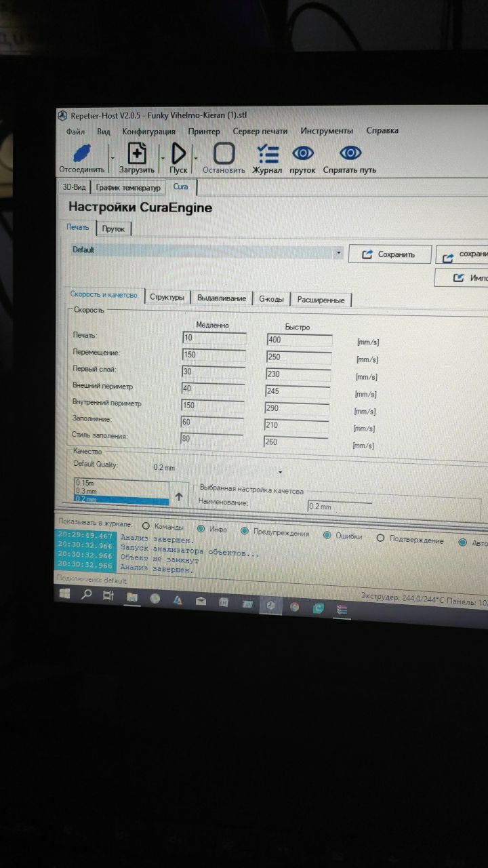488x868 pixels.
Task: Click the Сохранить button
Action: (x=390, y=254)
